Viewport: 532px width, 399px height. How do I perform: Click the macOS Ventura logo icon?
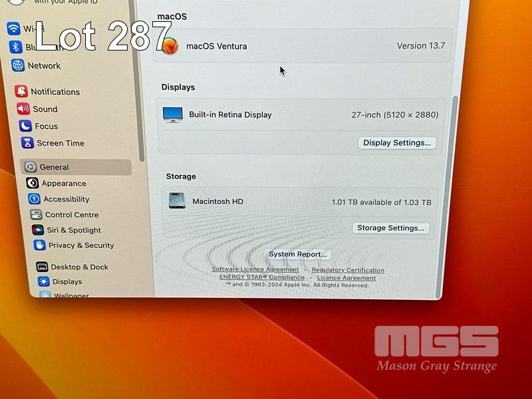[170, 46]
